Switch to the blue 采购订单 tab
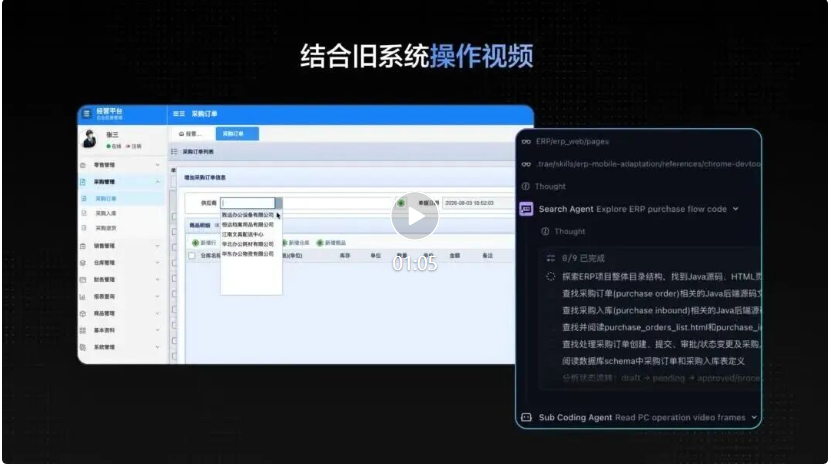Image resolution: width=831 pixels, height=466 pixels. pyautogui.click(x=237, y=134)
